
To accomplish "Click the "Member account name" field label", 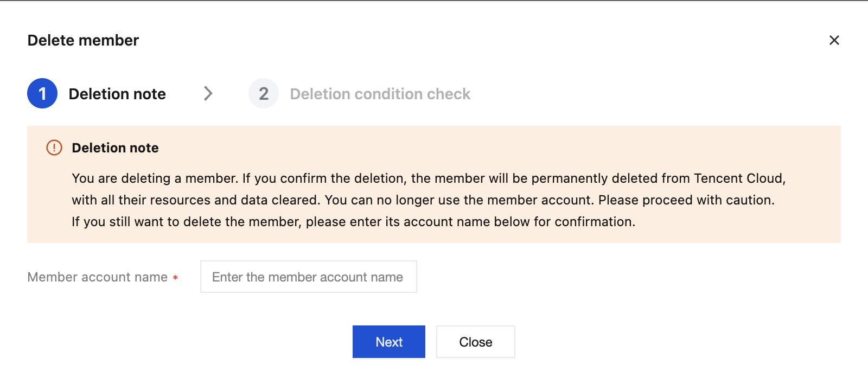I will click(98, 277).
